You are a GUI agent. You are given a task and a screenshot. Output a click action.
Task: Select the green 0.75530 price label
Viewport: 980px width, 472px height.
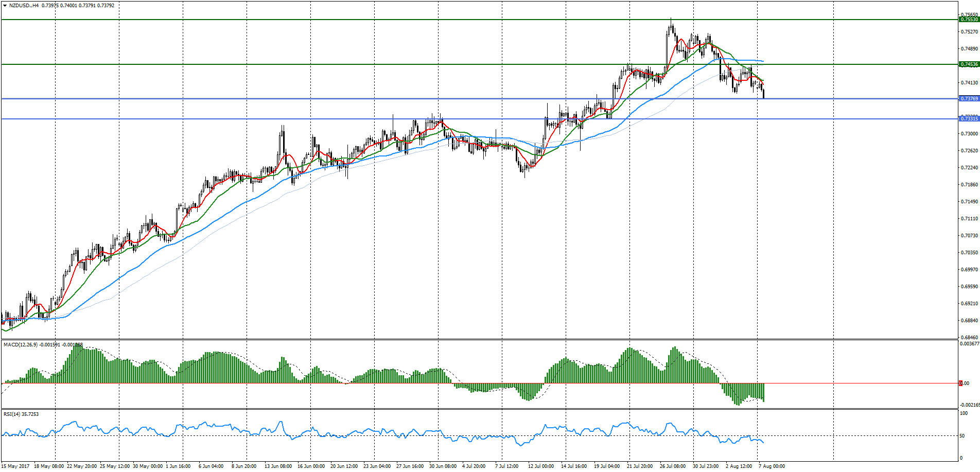969,20
